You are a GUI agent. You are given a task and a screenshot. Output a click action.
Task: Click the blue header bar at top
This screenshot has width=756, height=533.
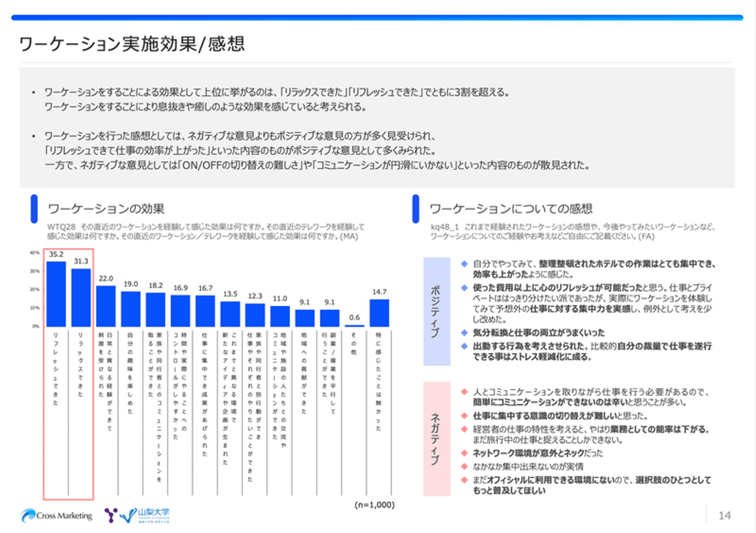[x=377, y=18]
